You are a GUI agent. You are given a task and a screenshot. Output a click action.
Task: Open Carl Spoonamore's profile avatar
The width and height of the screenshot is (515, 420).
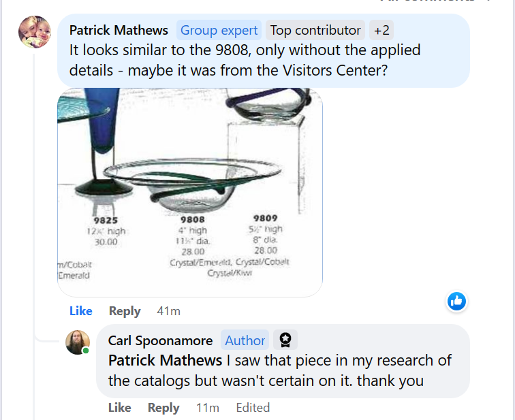coord(77,342)
